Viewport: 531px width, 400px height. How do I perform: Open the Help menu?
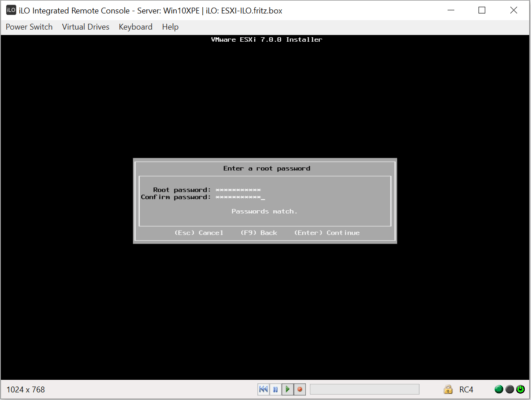point(170,27)
